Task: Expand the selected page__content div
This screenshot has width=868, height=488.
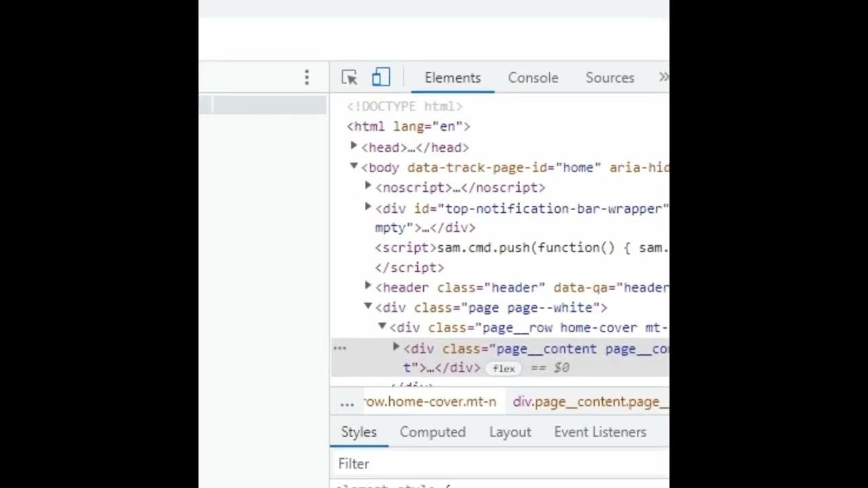Action: click(397, 347)
